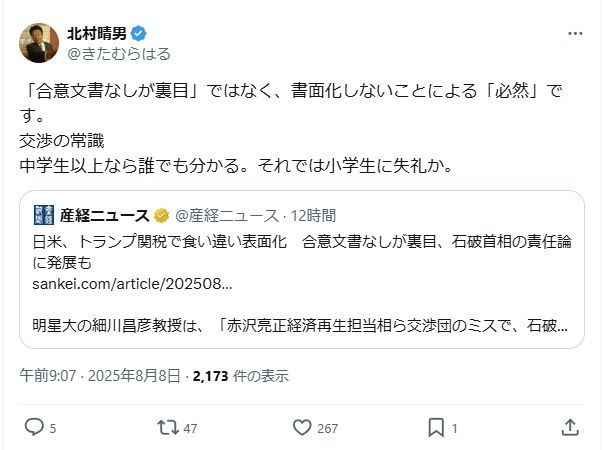Repost this tweet using the retweet icon
607x450 pixels.
click(168, 427)
